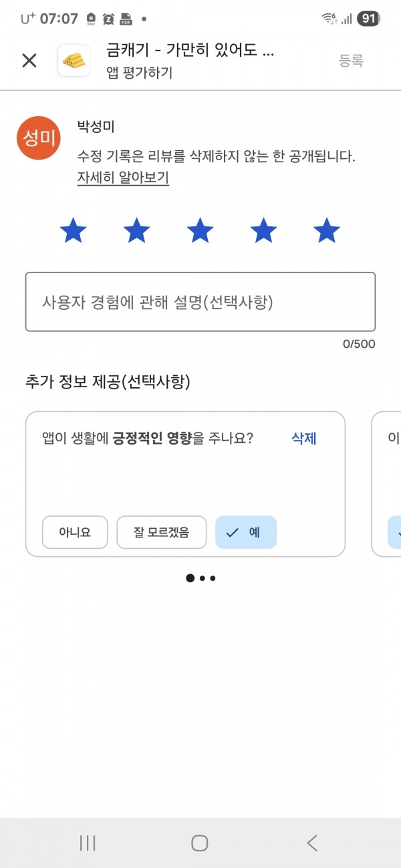
Task: Select the fifth rating star
Action: tap(327, 230)
